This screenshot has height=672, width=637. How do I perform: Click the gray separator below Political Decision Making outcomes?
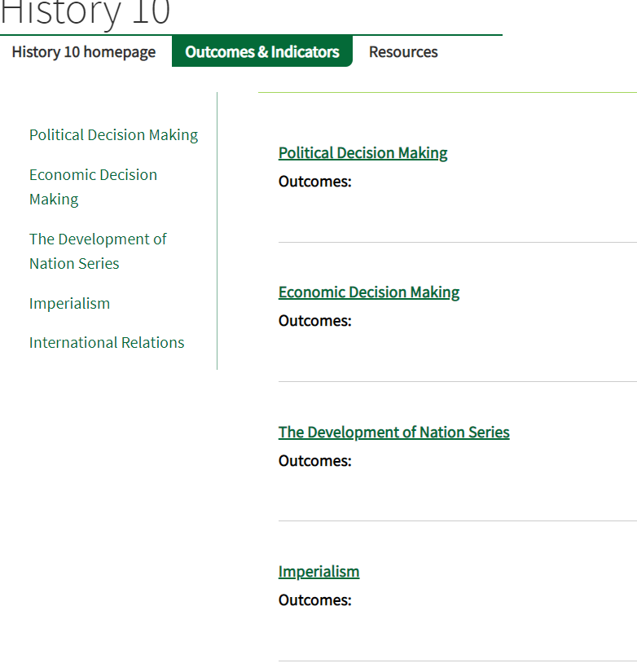click(x=458, y=242)
